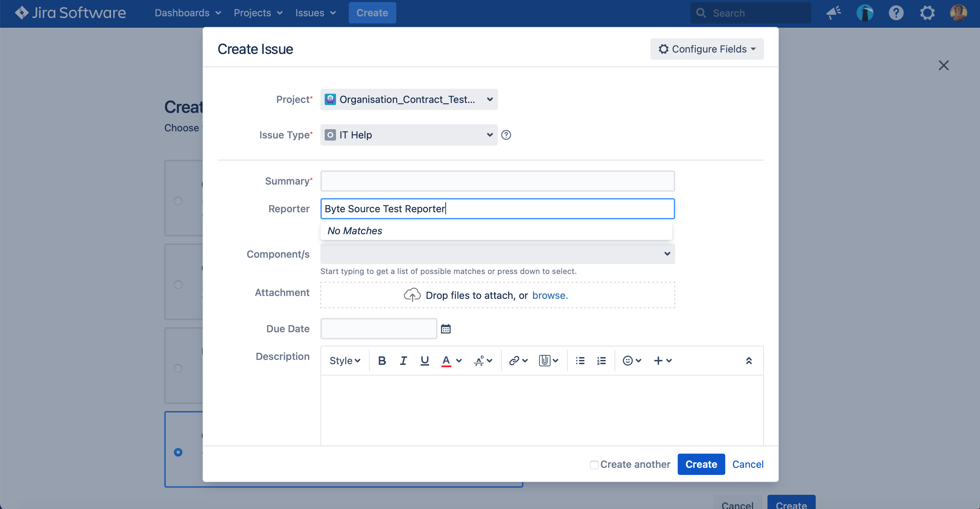
Task: Toggle bold formatting in Description
Action: click(x=382, y=361)
